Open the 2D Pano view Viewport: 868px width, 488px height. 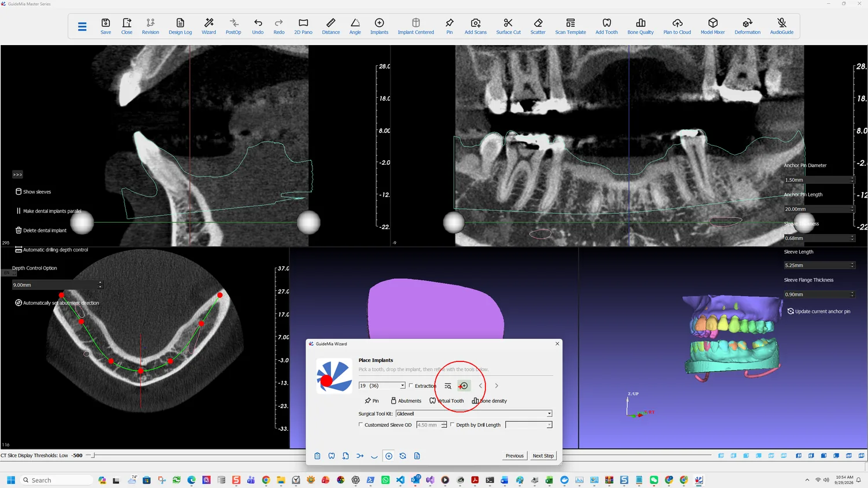pyautogui.click(x=303, y=26)
